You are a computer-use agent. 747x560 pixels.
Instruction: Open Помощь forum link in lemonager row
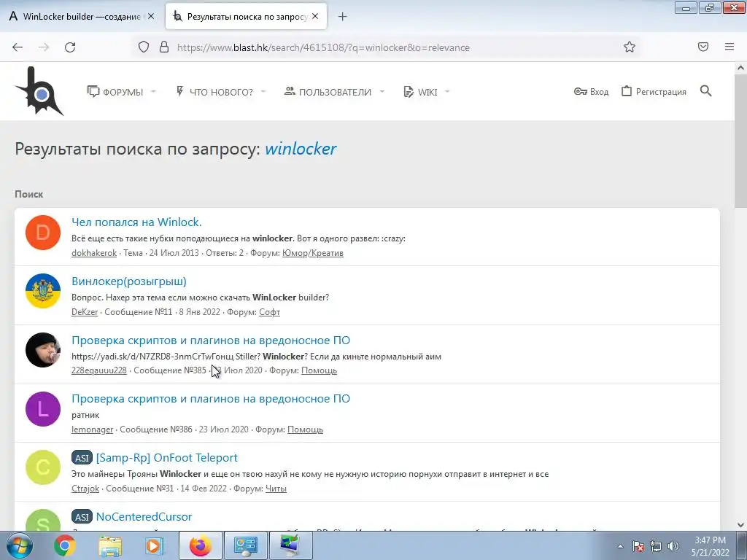pos(305,429)
